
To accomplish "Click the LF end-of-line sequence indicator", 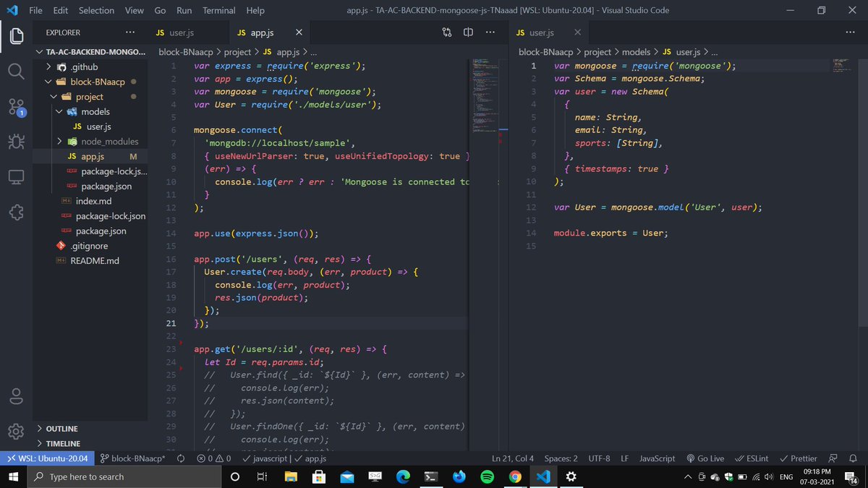I will tap(624, 458).
